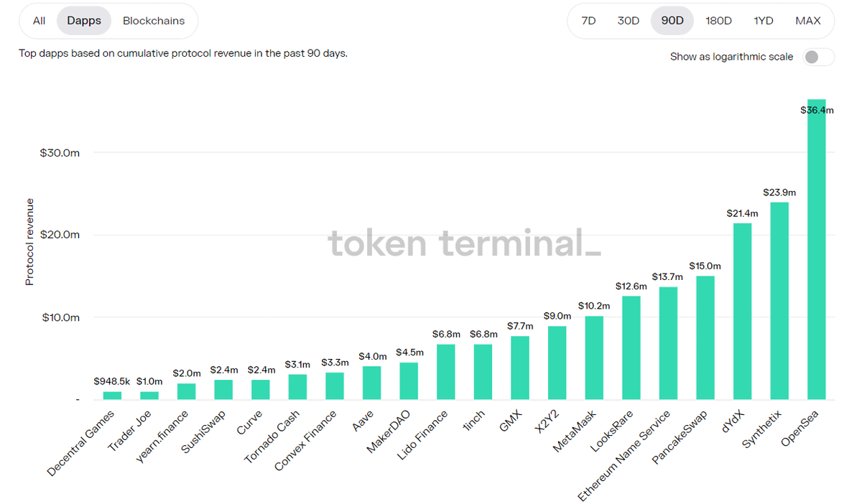Choose the 30D time range
The image size is (862, 504).
pyautogui.click(x=629, y=21)
